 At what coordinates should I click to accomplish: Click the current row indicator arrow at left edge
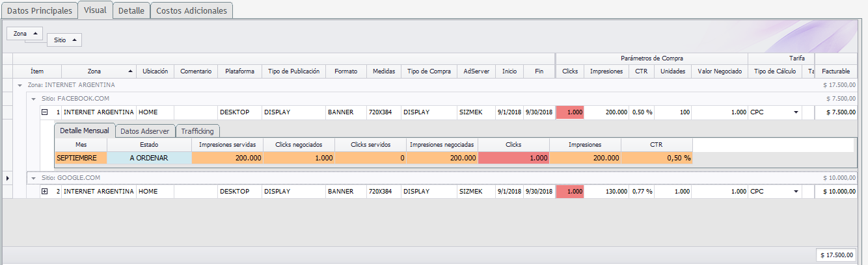(8, 178)
